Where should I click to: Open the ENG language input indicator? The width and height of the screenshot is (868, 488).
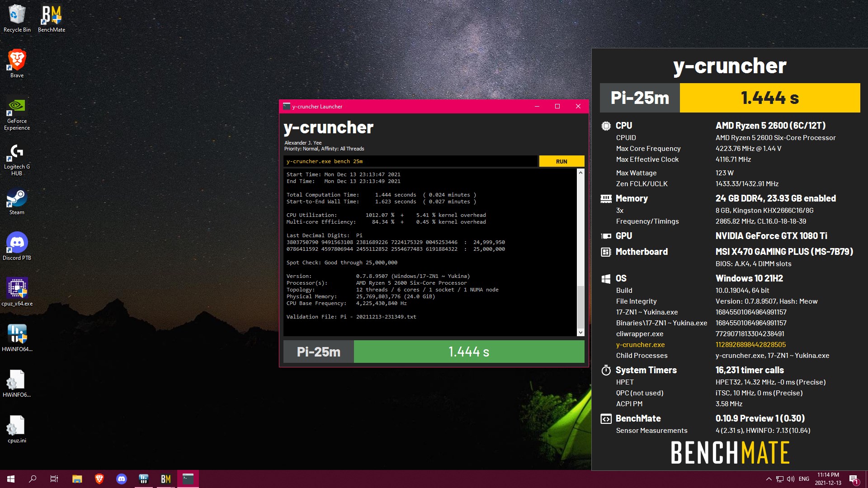coord(804,479)
